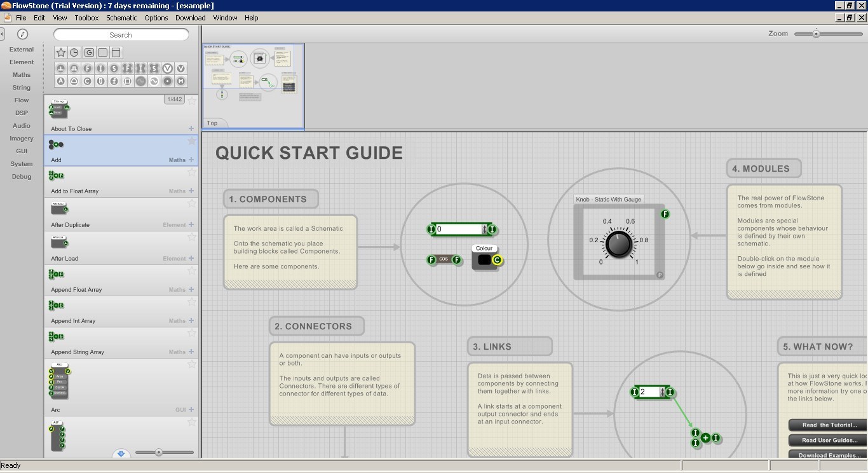The width and height of the screenshot is (868, 473).
Task: Click the Zoom slider handle
Action: point(817,34)
